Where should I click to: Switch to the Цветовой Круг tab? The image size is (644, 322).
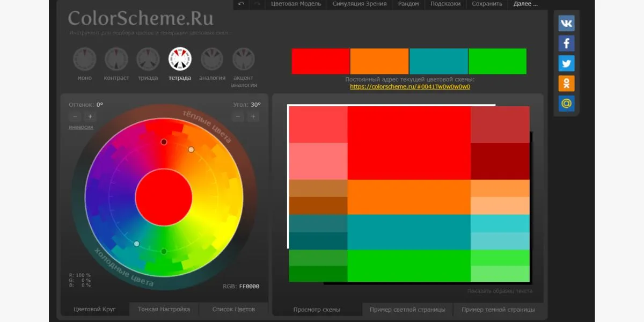[94, 309]
